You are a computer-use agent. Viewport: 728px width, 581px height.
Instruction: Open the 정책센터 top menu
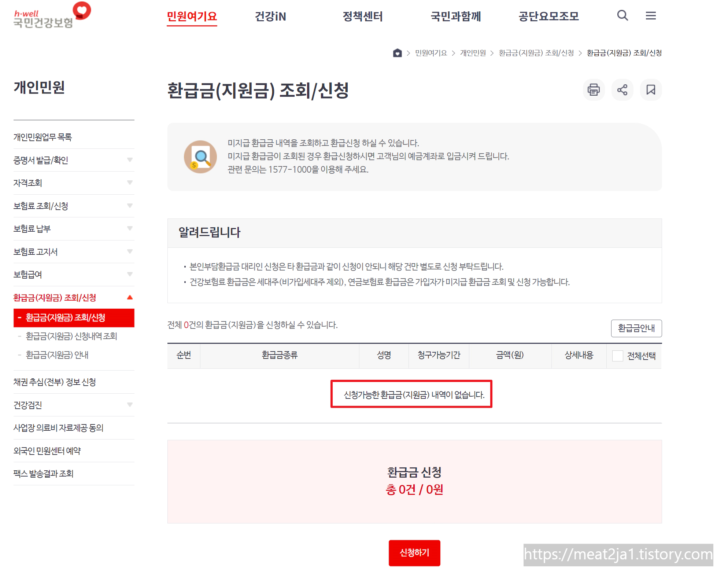(362, 16)
